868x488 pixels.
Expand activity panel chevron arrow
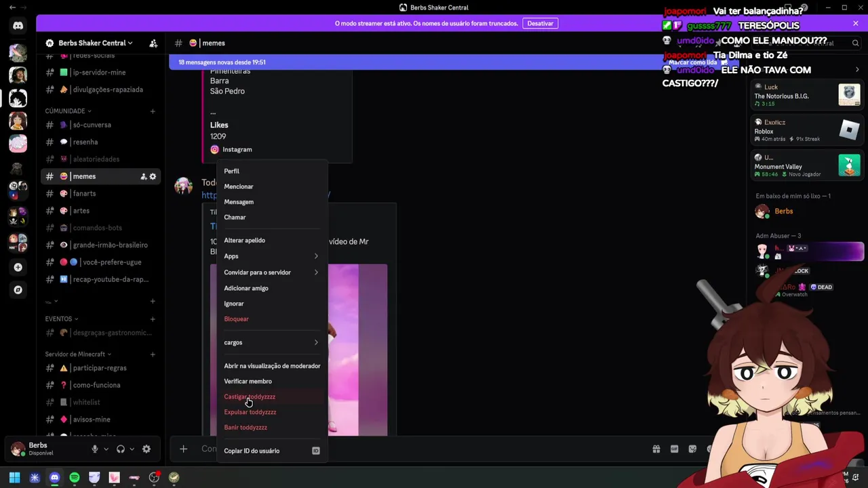857,70
